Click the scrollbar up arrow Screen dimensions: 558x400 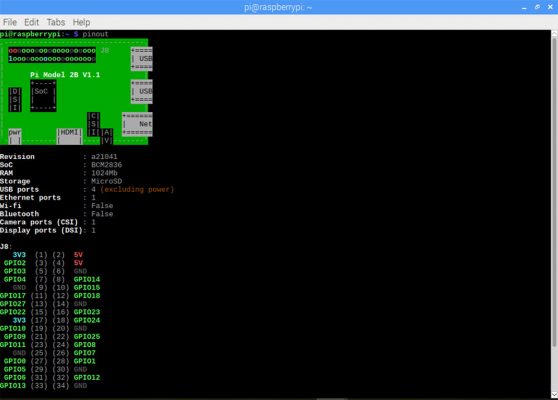[x=554, y=34]
